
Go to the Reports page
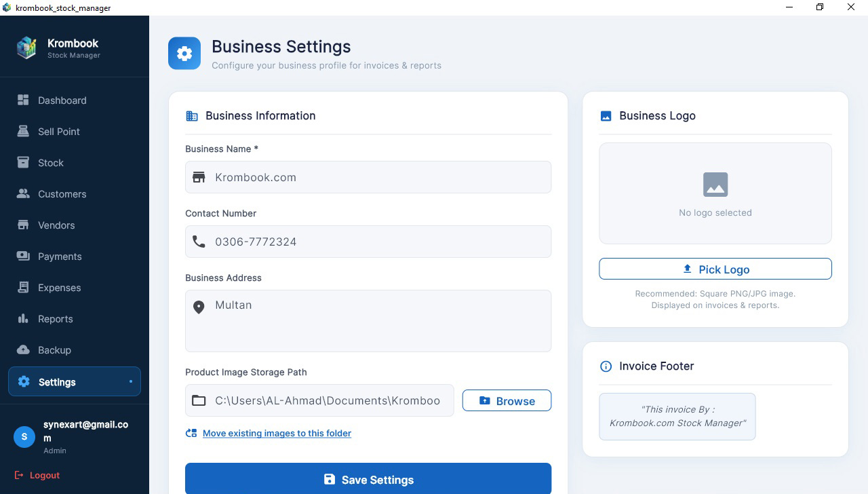coord(55,319)
